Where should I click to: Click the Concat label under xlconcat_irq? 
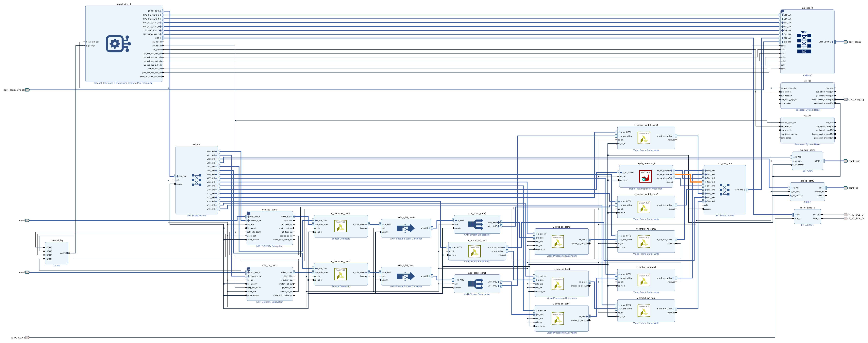coord(57,266)
